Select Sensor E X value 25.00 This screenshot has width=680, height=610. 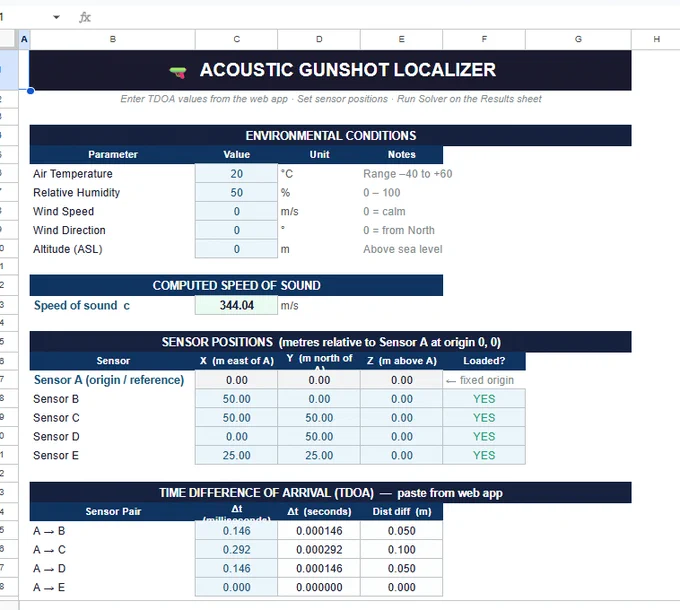236,456
